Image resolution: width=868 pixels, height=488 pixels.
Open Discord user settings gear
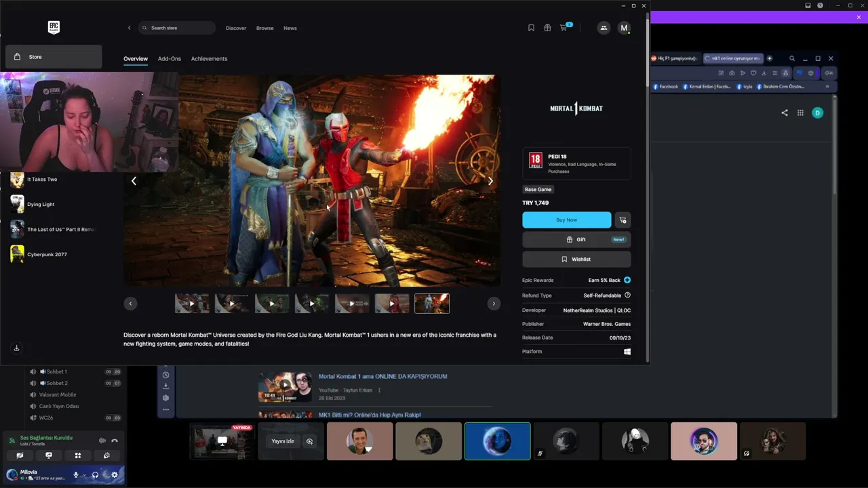(115, 474)
